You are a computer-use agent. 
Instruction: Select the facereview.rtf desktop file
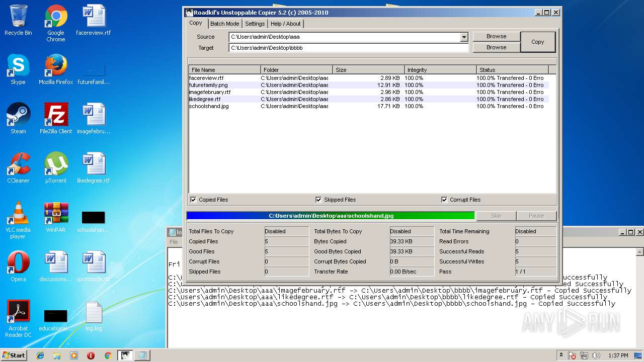(94, 20)
